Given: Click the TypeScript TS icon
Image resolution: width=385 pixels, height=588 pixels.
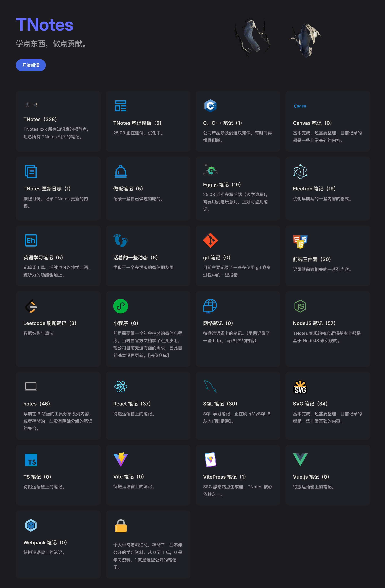Looking at the screenshot, I should click(31, 460).
